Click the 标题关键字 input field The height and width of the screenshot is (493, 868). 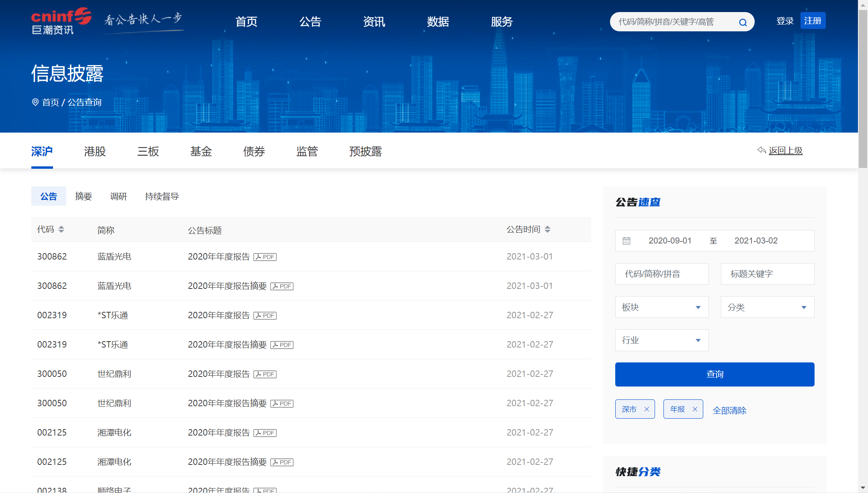pyautogui.click(x=767, y=274)
